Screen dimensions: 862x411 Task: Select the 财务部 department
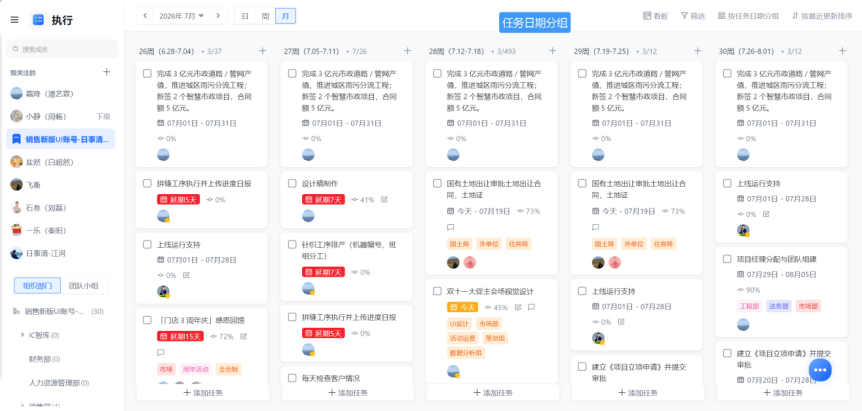coord(44,359)
